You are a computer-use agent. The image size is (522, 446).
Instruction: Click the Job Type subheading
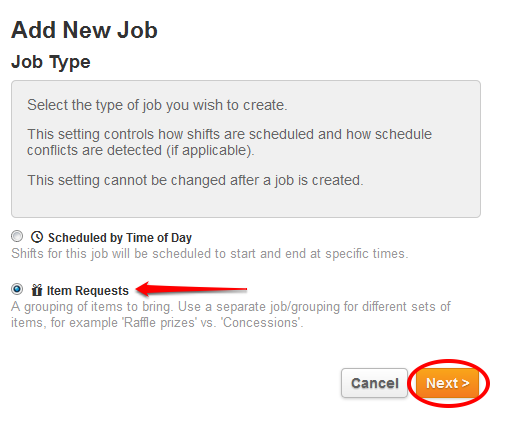click(x=51, y=62)
